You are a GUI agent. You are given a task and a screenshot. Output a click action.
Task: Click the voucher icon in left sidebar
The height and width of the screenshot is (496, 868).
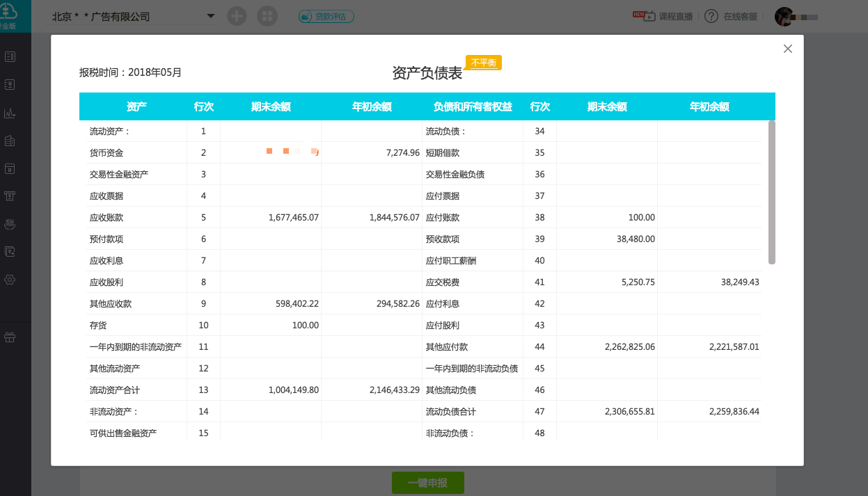pos(10,56)
